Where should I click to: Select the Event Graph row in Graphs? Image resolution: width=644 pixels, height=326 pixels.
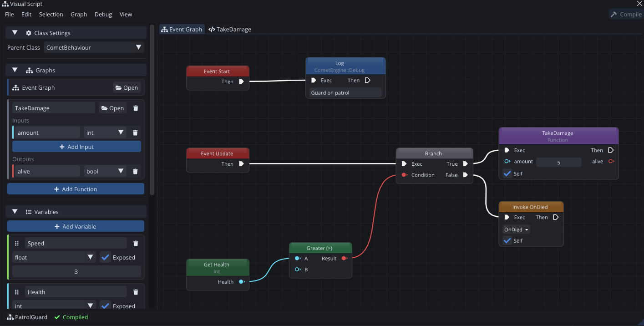point(76,87)
